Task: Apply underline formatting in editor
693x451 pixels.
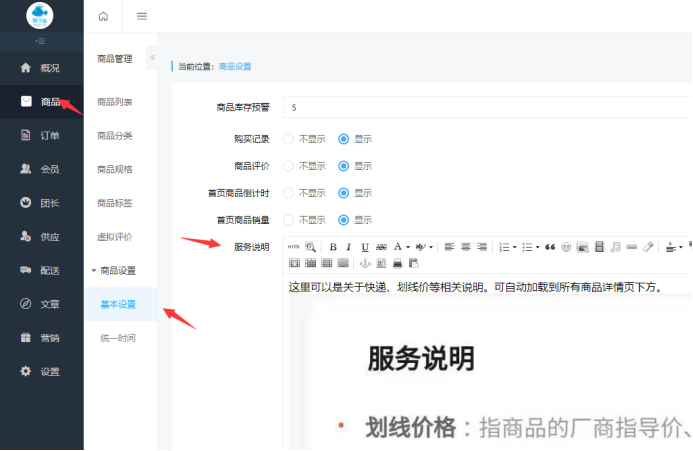Action: (365, 246)
